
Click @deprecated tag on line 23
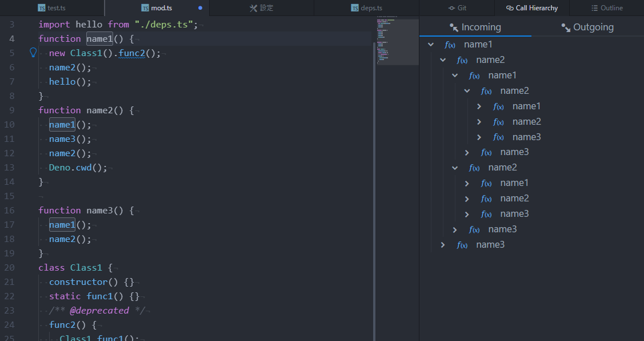tap(99, 311)
